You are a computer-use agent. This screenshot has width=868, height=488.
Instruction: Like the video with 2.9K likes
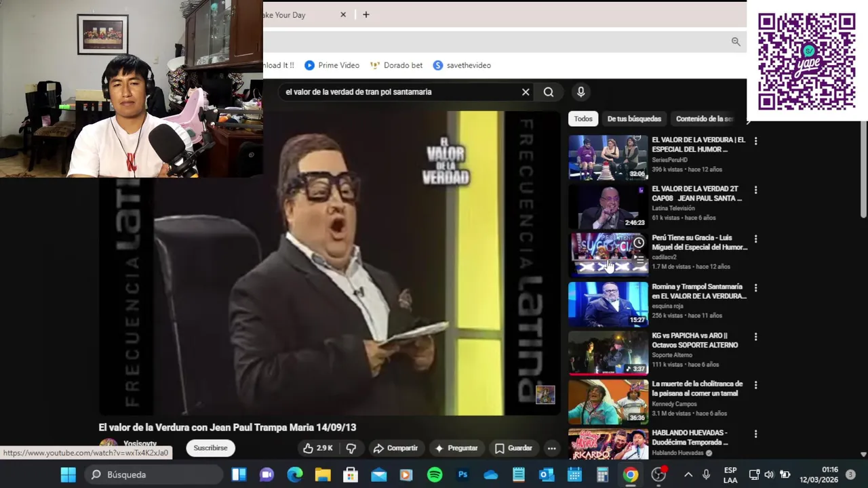pos(318,448)
